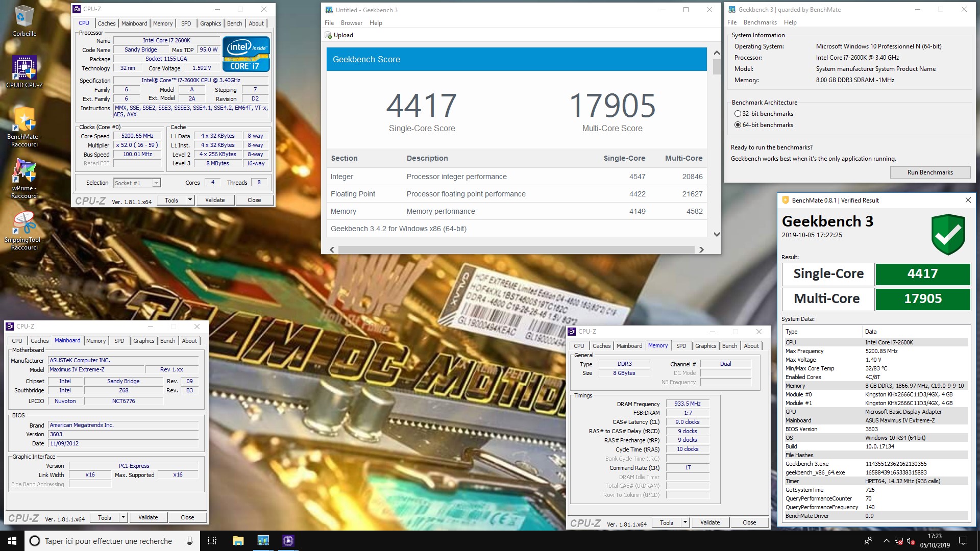Click left arrow of Geekbench horizontal scrollbar
This screenshot has width=980, height=551.
(332, 249)
